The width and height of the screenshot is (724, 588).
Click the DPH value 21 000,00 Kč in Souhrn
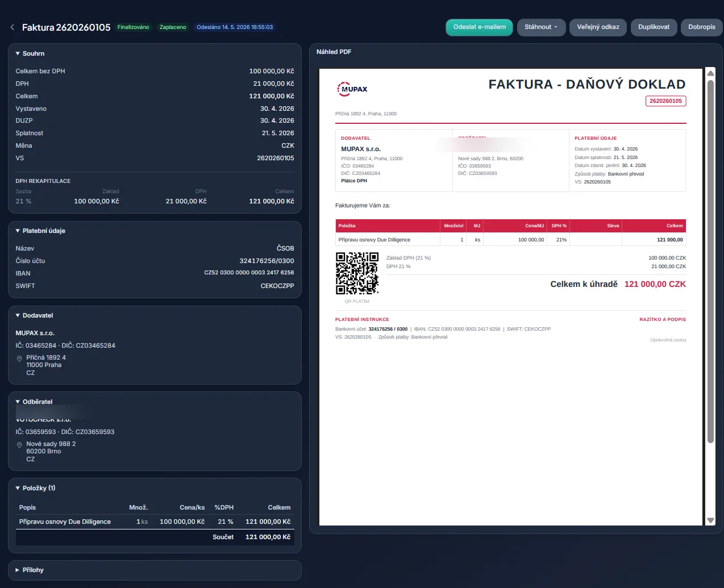pyautogui.click(x=273, y=84)
